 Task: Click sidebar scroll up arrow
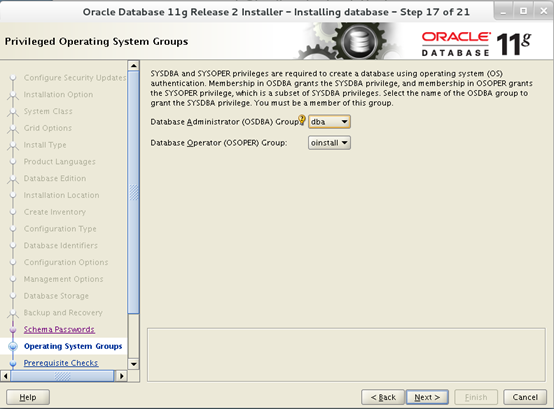[x=134, y=66]
